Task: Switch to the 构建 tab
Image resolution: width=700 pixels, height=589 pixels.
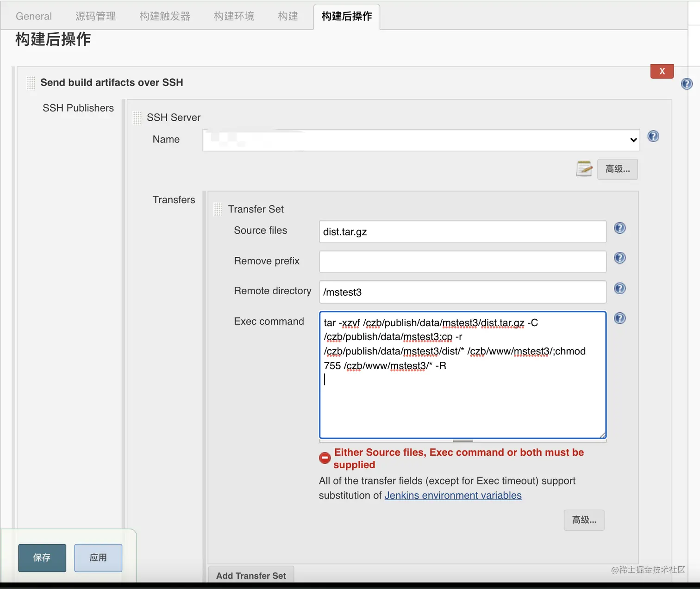Action: 288,16
